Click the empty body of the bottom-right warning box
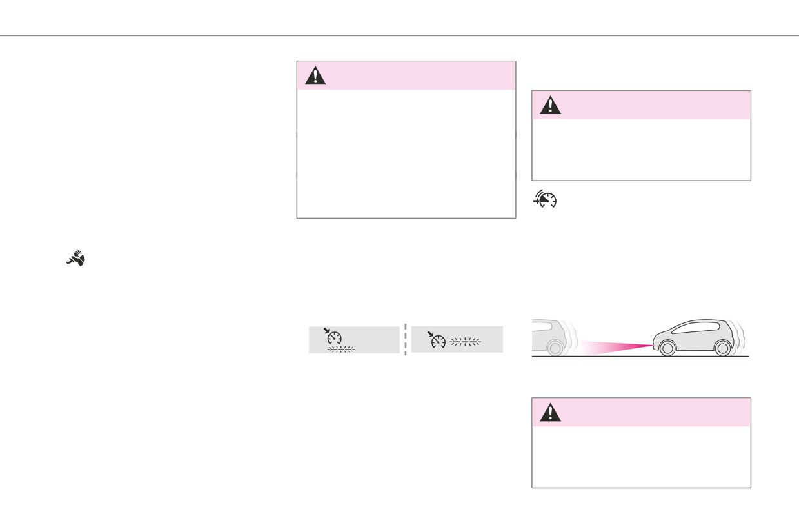This screenshot has width=799, height=532. coord(641,456)
